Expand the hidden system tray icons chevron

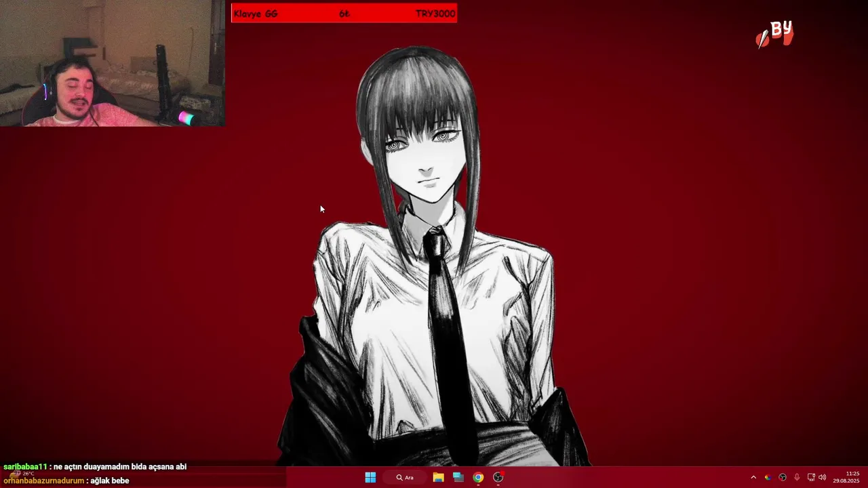point(753,477)
